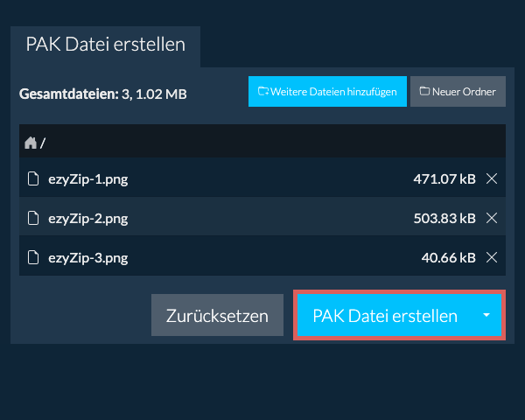The height and width of the screenshot is (420, 525).
Task: Click the ezyZip-3.png file icon
Action: coord(33,257)
